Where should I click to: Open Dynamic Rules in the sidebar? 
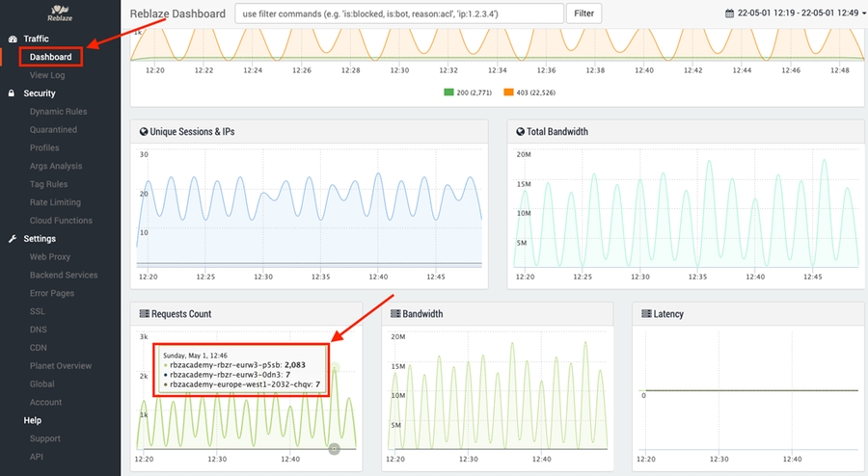58,112
